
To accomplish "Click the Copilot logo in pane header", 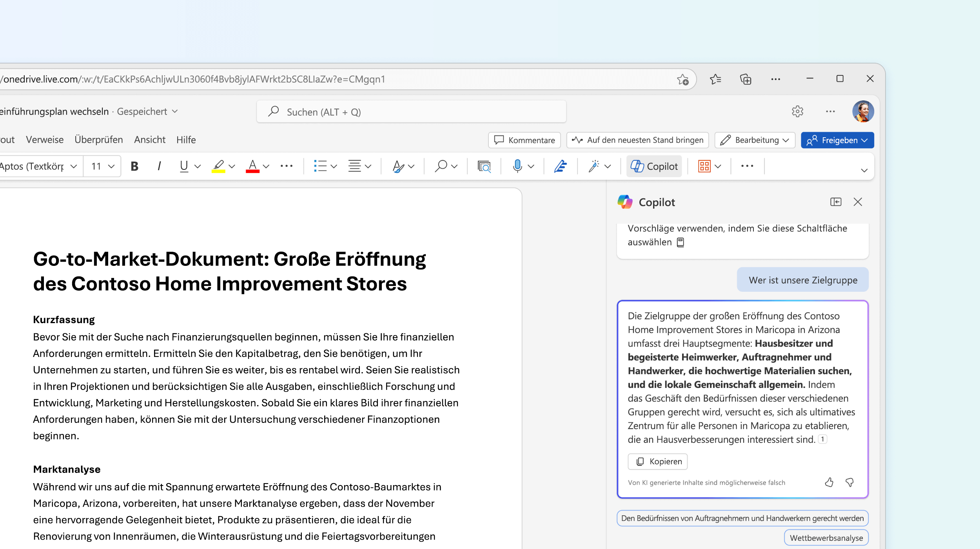I will [x=625, y=202].
